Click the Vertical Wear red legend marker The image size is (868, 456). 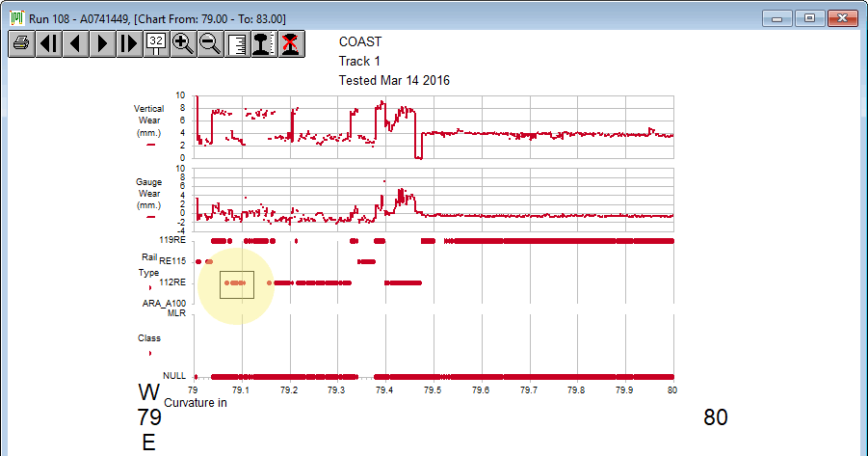click(x=149, y=146)
